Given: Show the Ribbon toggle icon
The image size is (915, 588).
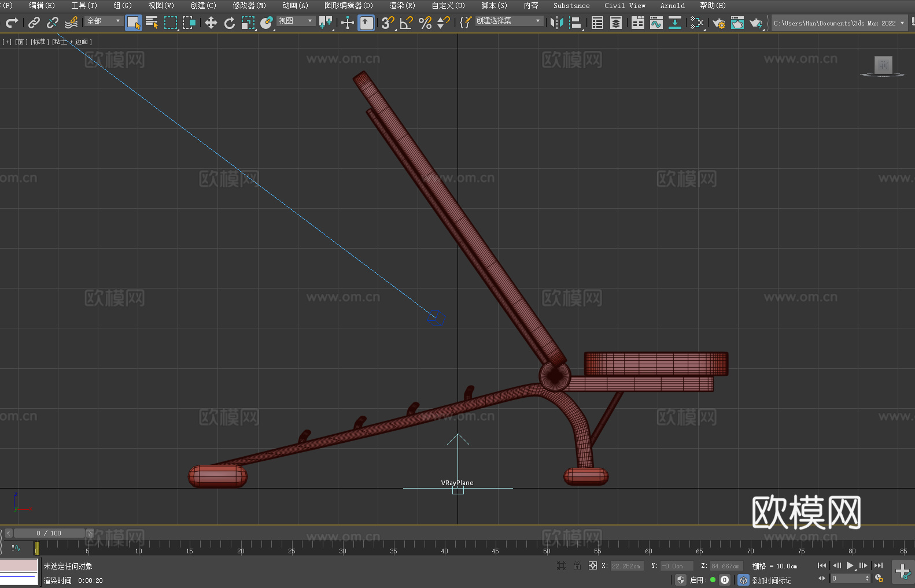Looking at the screenshot, I should [x=638, y=23].
